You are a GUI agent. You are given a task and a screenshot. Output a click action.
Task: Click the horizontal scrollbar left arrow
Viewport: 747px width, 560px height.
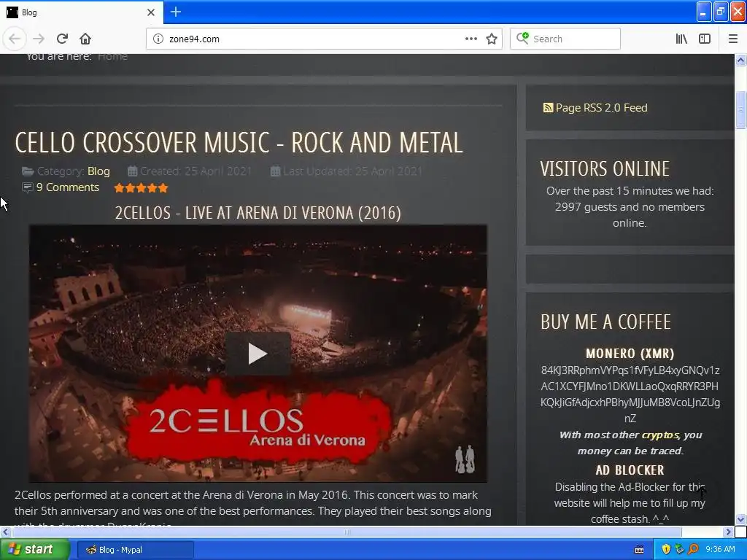(5, 532)
